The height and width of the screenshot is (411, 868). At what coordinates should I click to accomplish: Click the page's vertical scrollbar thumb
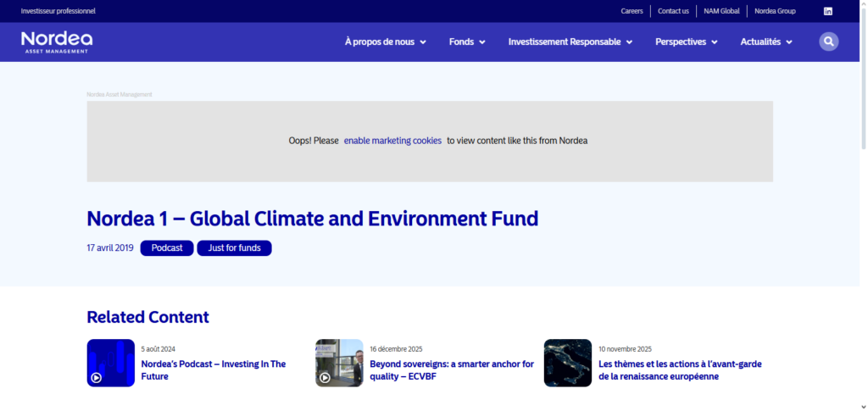point(864,77)
